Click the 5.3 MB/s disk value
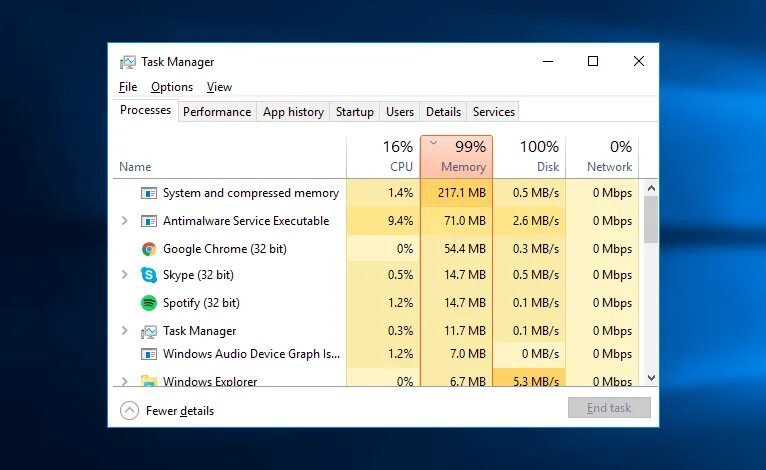Viewport: 766px width, 470px height. [x=535, y=381]
